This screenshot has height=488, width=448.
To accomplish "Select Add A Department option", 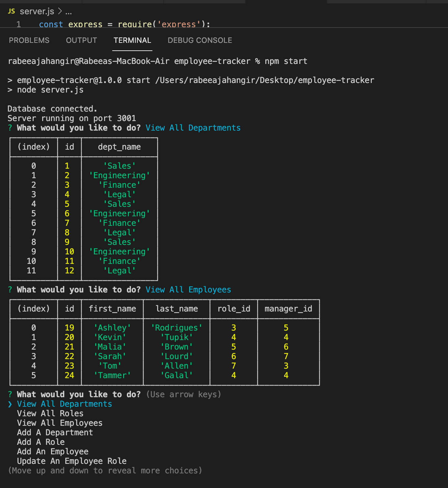I will coord(55,432).
